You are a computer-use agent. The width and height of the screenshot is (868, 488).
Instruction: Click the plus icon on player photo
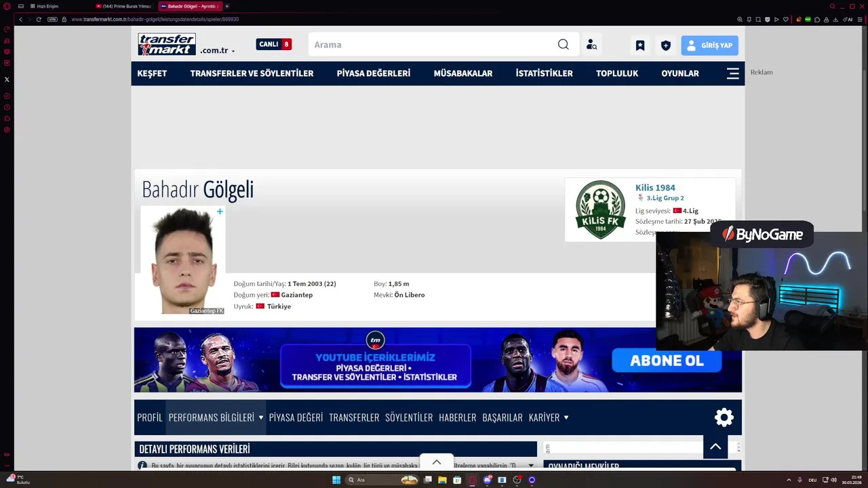(x=220, y=211)
